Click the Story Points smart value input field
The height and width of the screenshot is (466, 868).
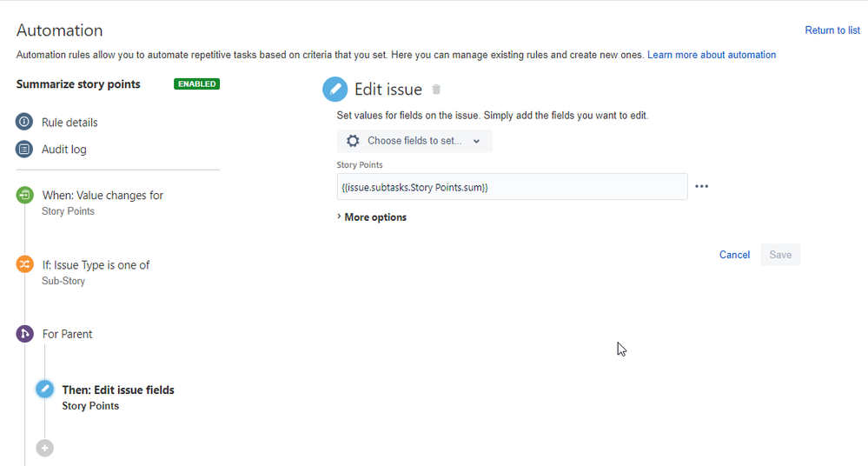[512, 187]
